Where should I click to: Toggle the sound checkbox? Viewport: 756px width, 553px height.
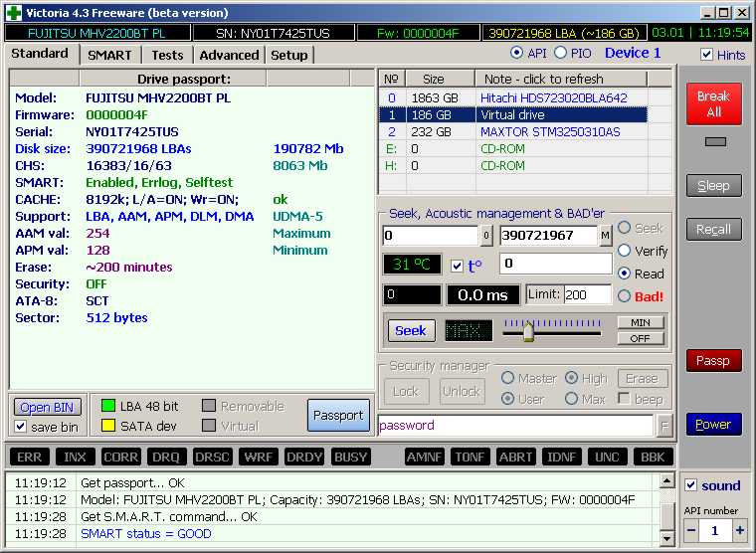click(x=691, y=485)
